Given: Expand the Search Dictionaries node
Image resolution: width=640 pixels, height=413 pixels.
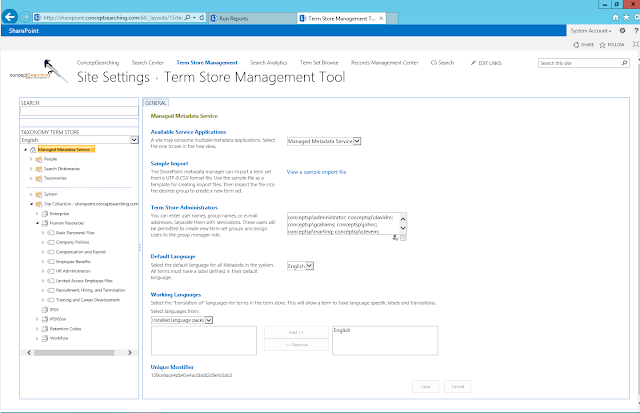Looking at the screenshot, I should tap(31, 169).
